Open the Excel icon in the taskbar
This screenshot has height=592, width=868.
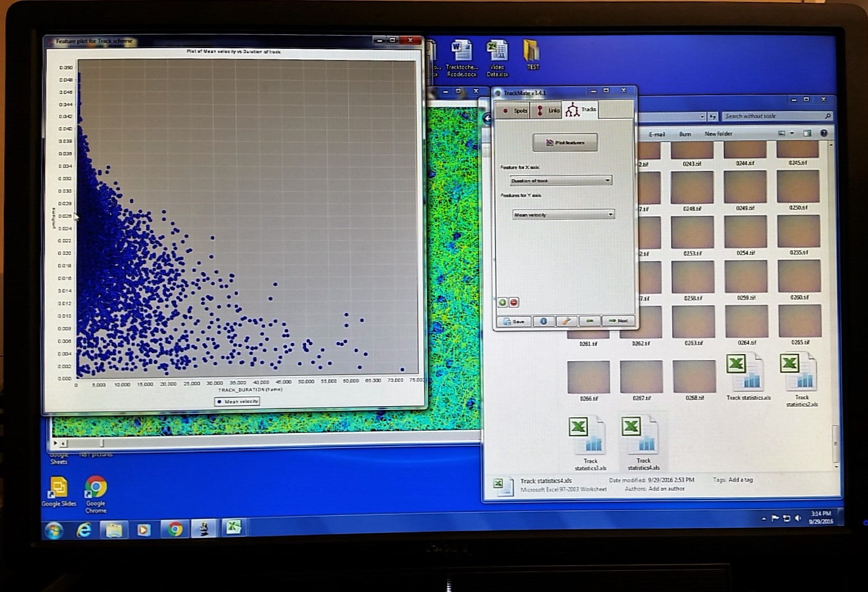[234, 528]
